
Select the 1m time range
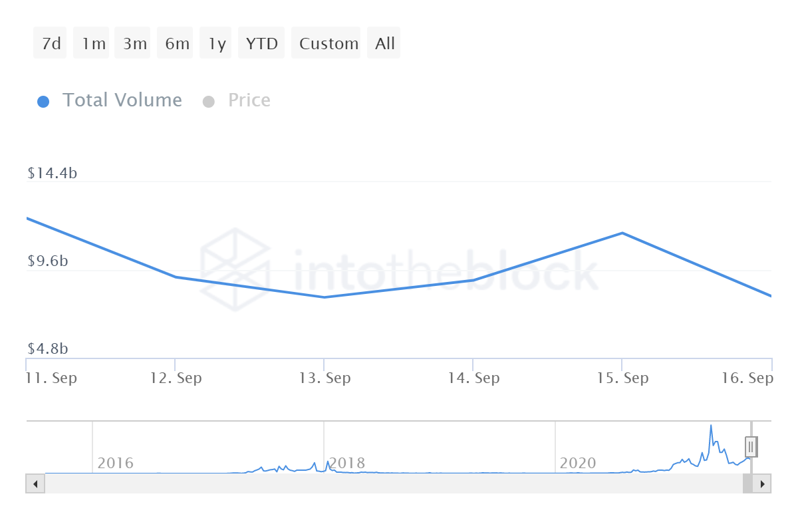(93, 43)
